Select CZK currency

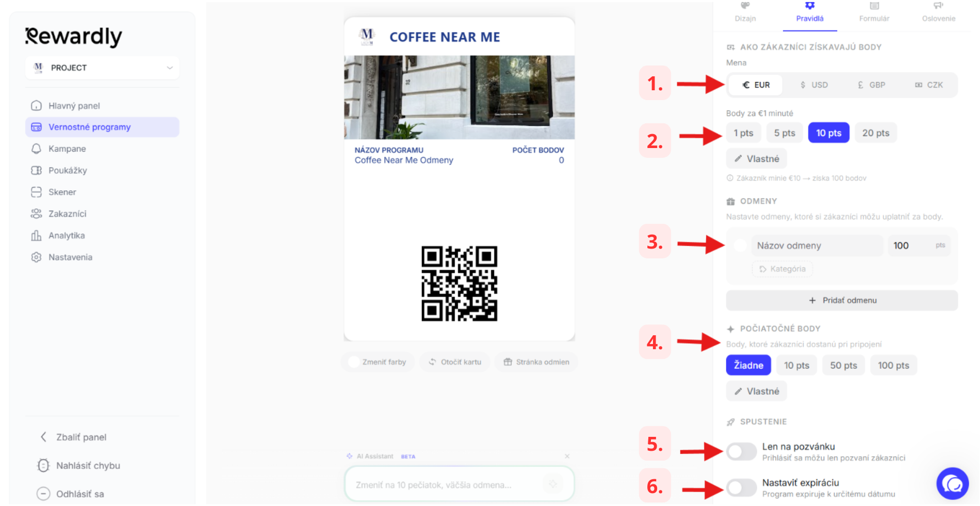[x=929, y=85]
